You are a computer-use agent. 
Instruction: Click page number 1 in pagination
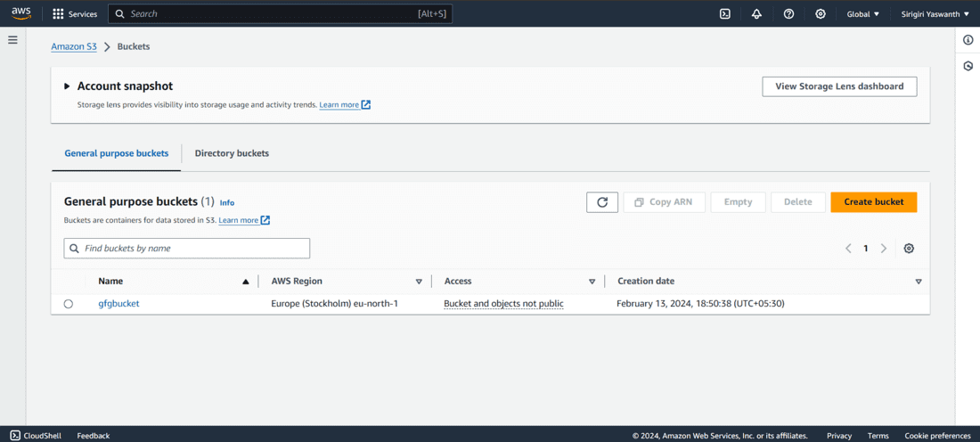point(866,249)
